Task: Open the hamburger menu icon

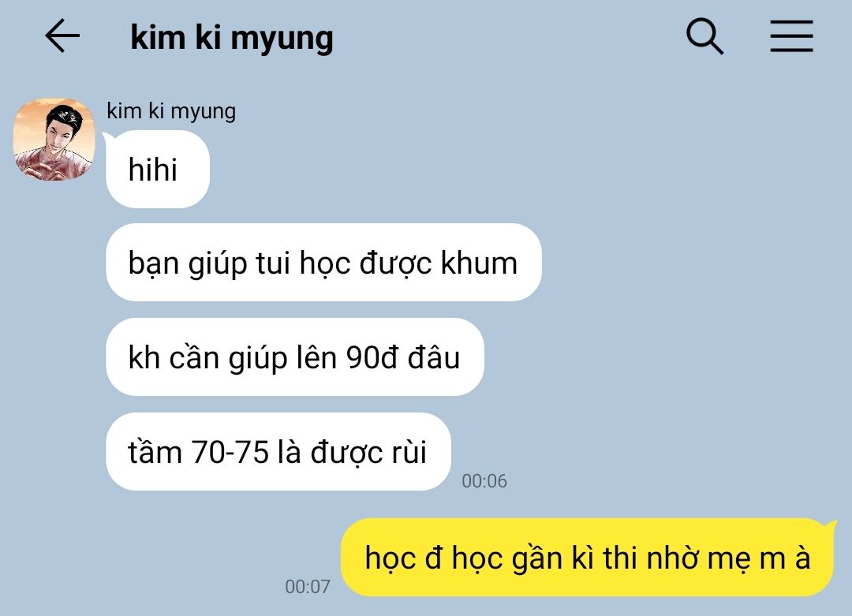Action: [x=791, y=35]
